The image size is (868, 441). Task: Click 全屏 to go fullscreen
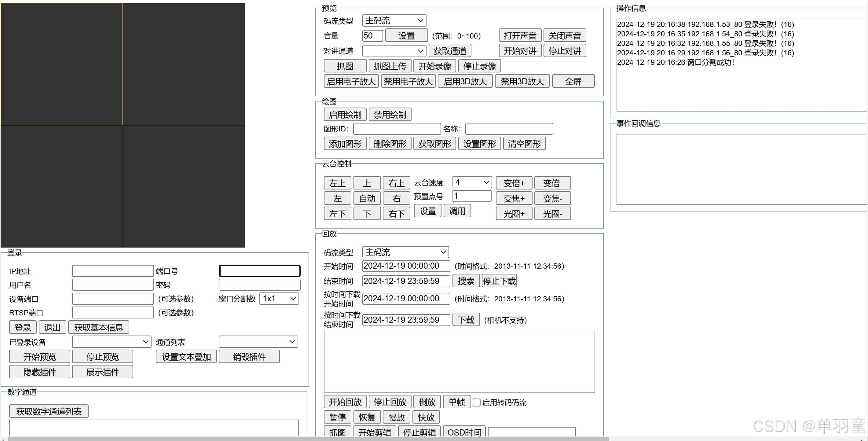pos(573,82)
